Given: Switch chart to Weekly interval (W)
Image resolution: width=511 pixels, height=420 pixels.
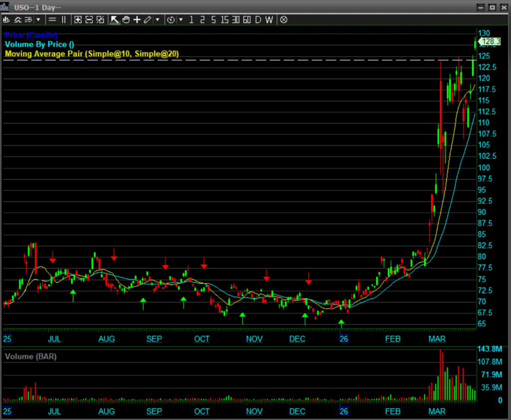Looking at the screenshot, I should point(269,19).
